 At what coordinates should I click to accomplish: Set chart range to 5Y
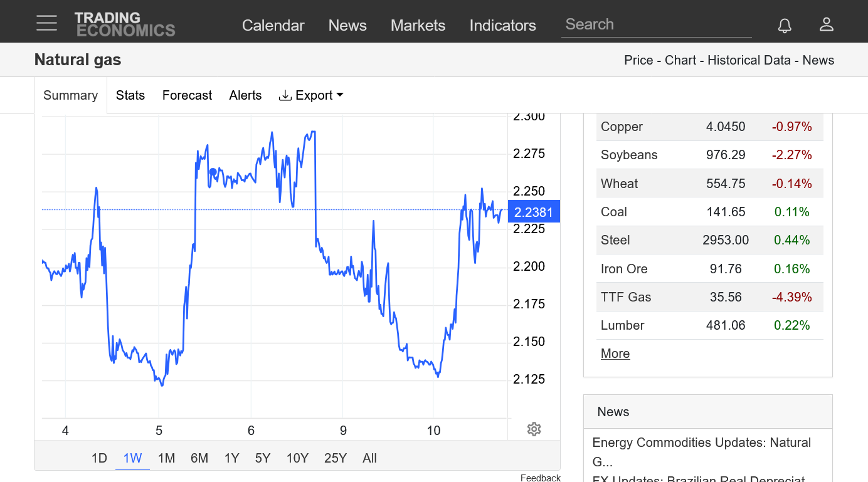click(262, 458)
